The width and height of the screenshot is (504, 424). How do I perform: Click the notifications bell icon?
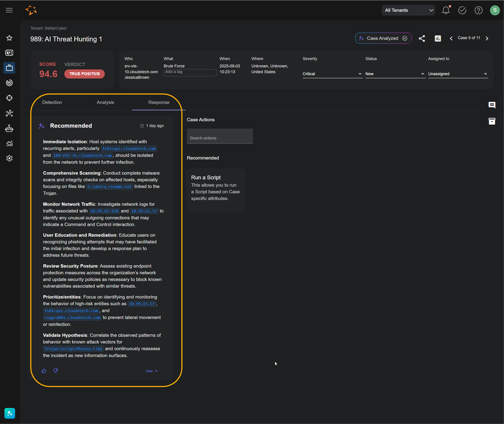tap(445, 10)
